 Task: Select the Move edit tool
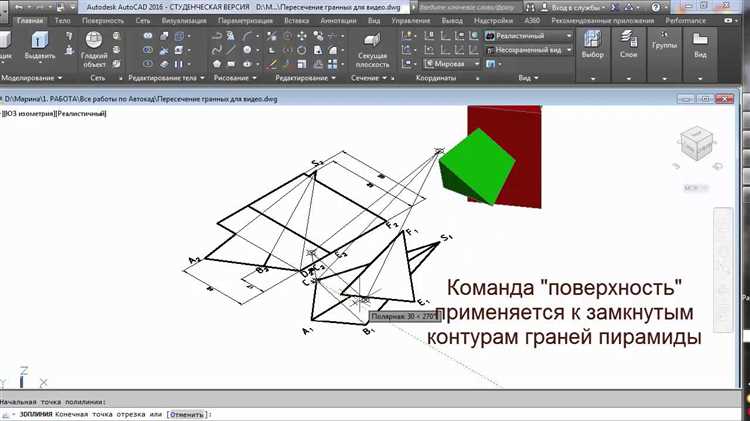302,36
